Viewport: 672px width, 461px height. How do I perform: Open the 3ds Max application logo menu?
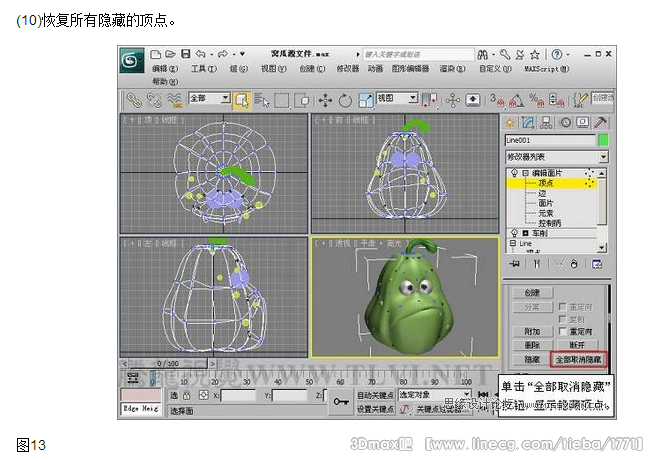[x=132, y=60]
